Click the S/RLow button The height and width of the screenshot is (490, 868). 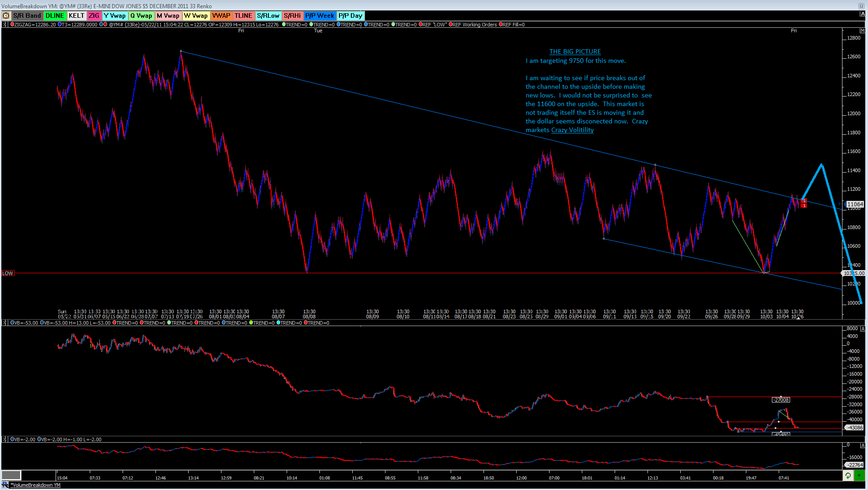point(268,16)
